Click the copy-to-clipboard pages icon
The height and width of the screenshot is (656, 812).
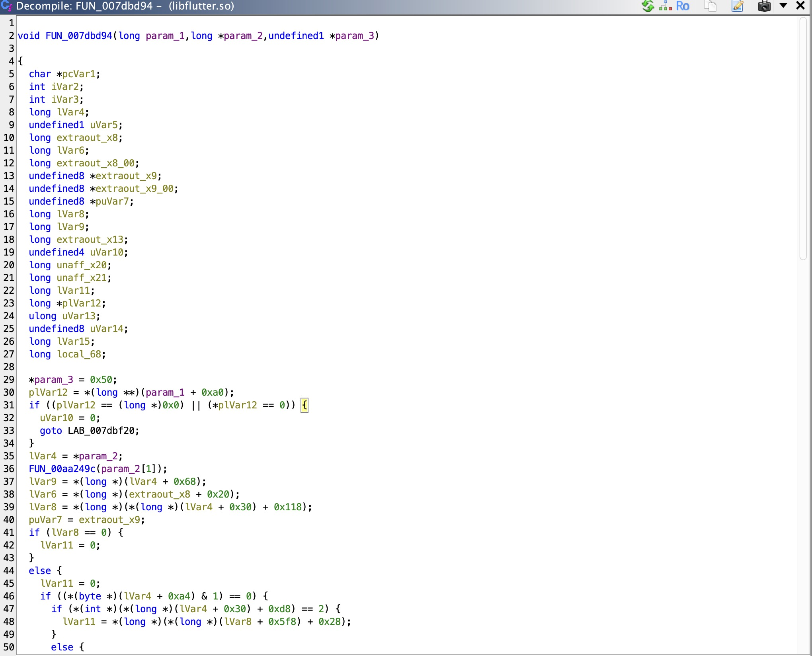coord(710,6)
